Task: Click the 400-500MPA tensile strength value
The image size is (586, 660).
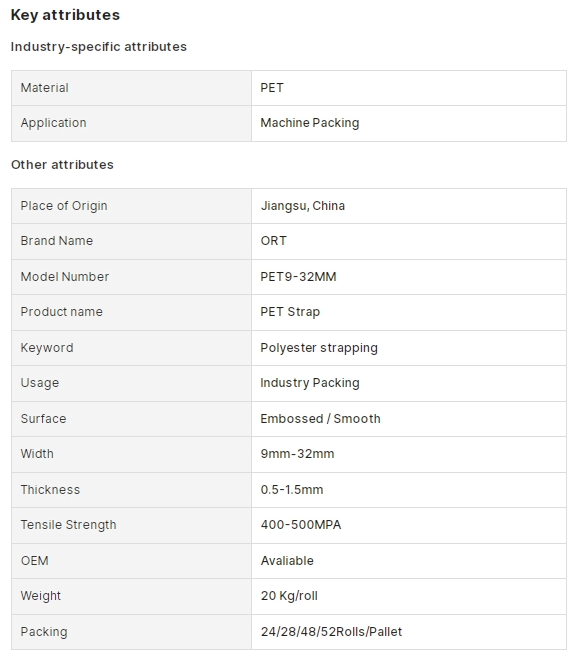Action: pyautogui.click(x=301, y=525)
